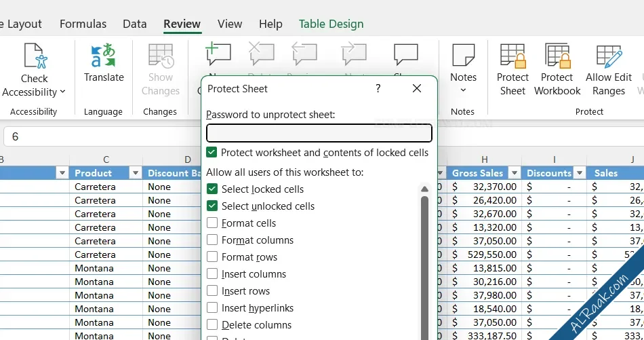
Task: Close the Protect Sheet dialog
Action: [417, 88]
